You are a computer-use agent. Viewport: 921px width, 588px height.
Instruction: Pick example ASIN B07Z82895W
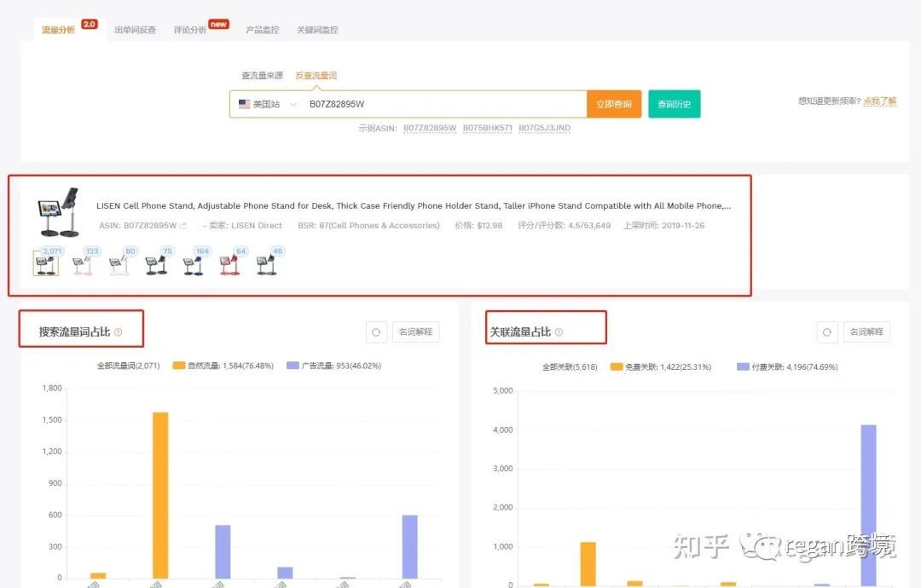pos(430,128)
